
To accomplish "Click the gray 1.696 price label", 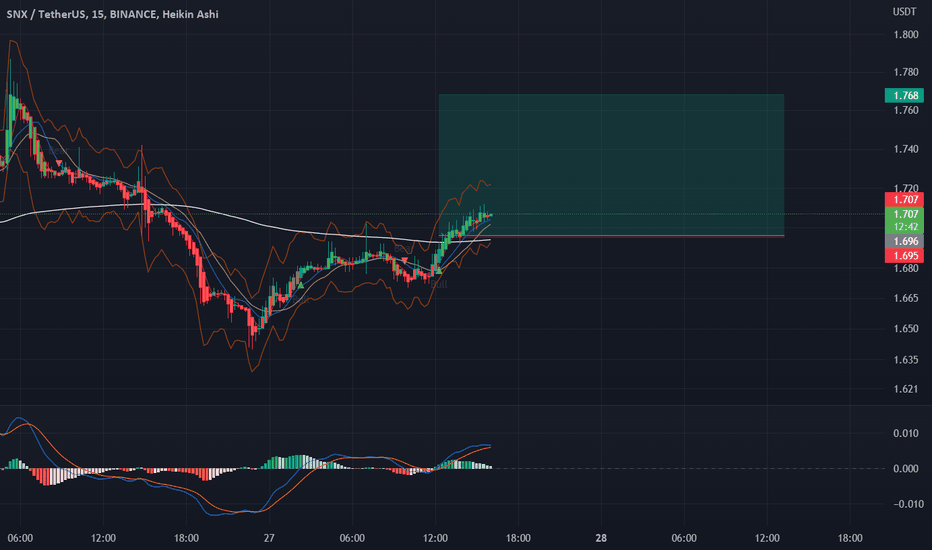I will [904, 241].
